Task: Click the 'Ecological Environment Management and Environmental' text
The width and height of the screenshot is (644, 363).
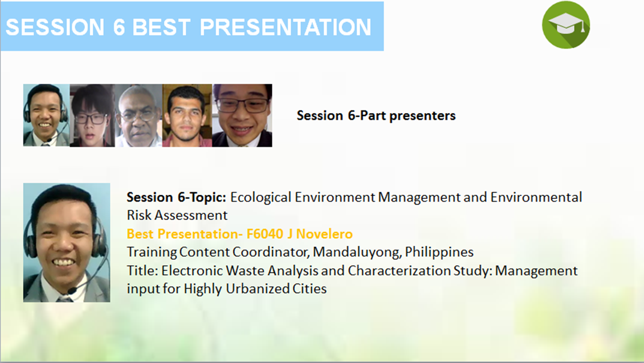Action: coord(406,197)
